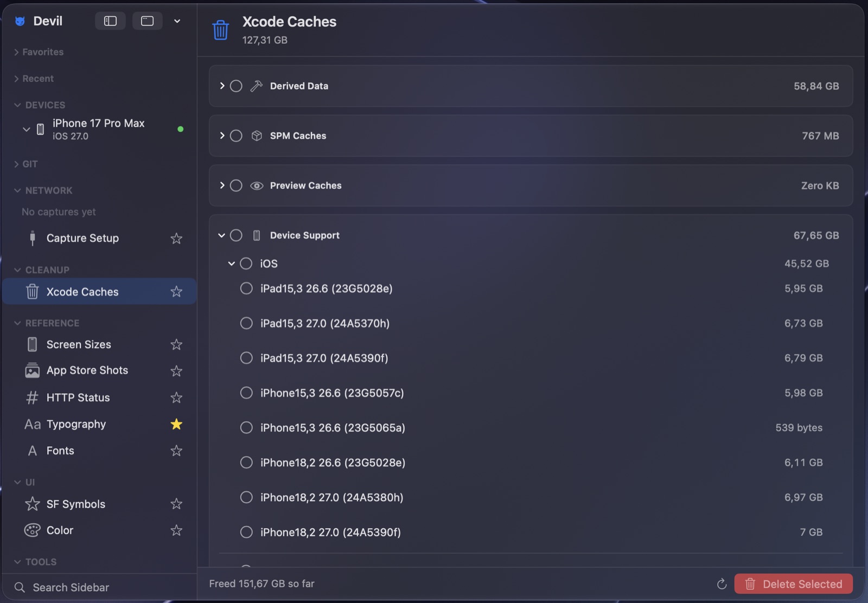Click the refresh icon near Delete Selected
868x603 pixels.
coord(722,584)
